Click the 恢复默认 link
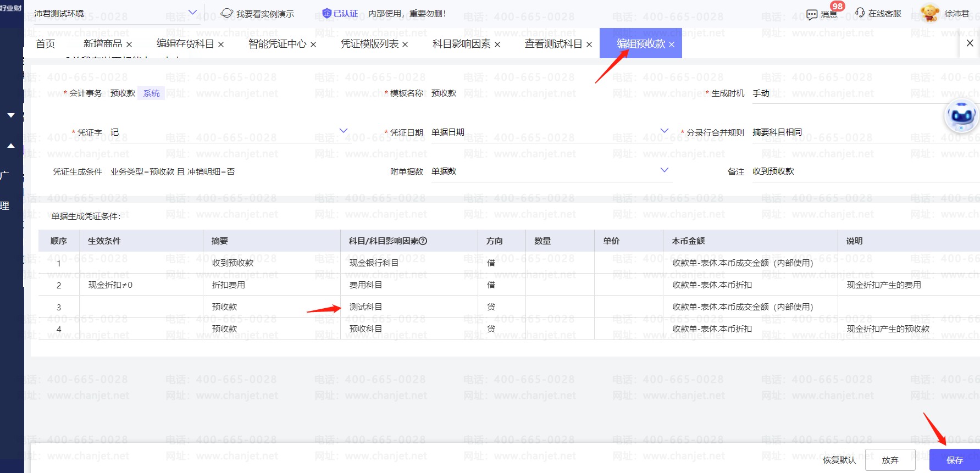Image resolution: width=980 pixels, height=473 pixels. [x=839, y=460]
